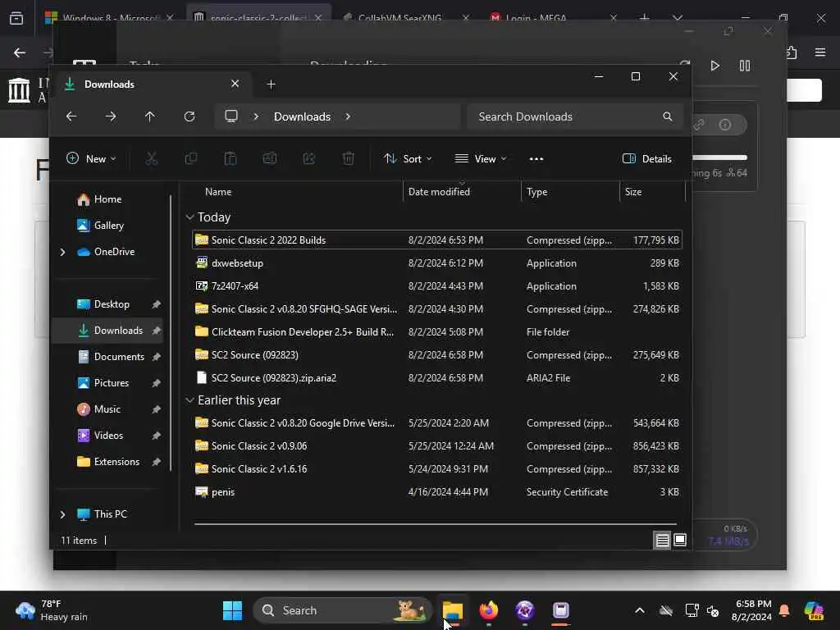
Task: Click the search magnifier icon in Explorer
Action: [668, 116]
